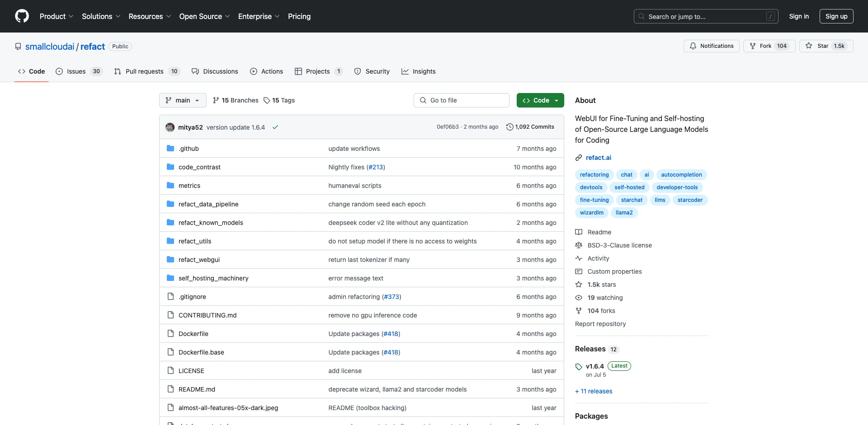This screenshot has width=868, height=425.
Task: Select the self-hosted topic tag
Action: (629, 187)
